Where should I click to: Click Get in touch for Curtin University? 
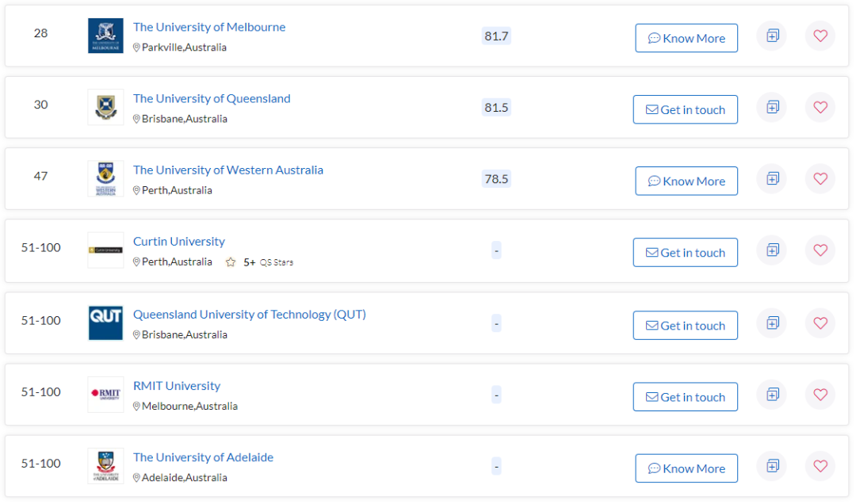click(x=685, y=253)
